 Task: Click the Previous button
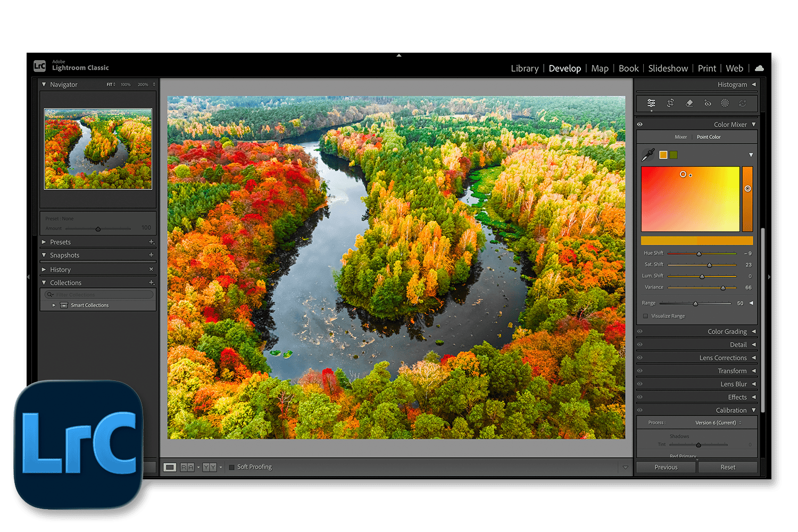pyautogui.click(x=666, y=467)
